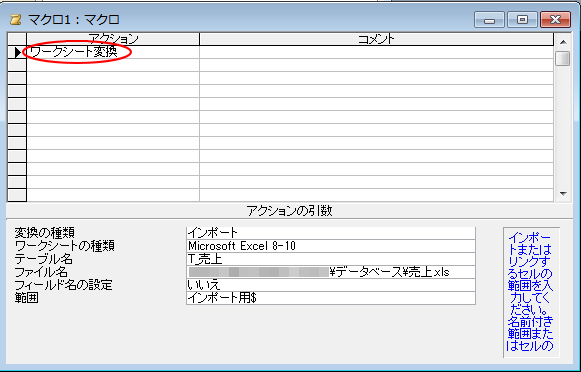Click the ワークシートの種類 field showing Microsoft Excel 8-10
Screen dimensions: 581x372
(x=331, y=246)
